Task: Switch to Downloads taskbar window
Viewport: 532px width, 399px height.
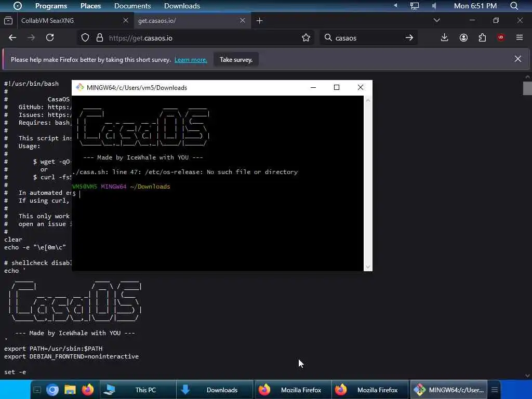Action: (215, 390)
